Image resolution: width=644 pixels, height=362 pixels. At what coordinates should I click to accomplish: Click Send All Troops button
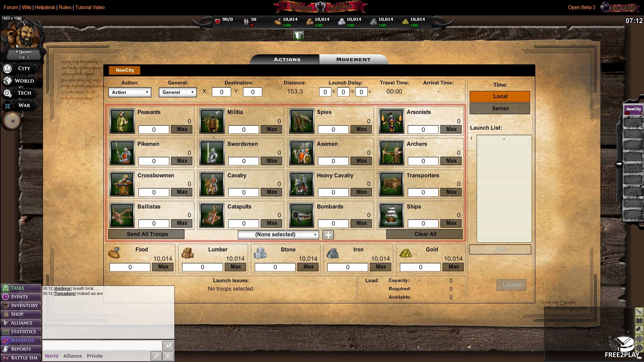click(x=147, y=234)
